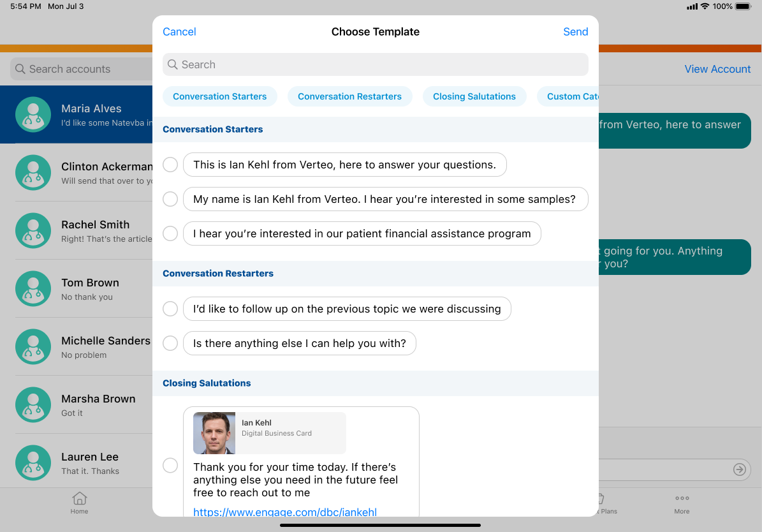Cancel the Choose Template dialog

(179, 32)
